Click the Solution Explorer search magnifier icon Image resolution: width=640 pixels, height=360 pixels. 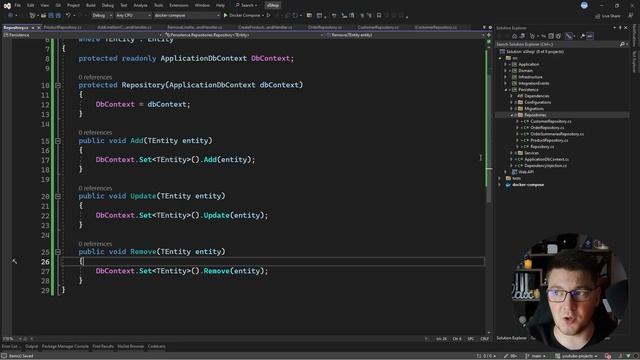[x=622, y=44]
